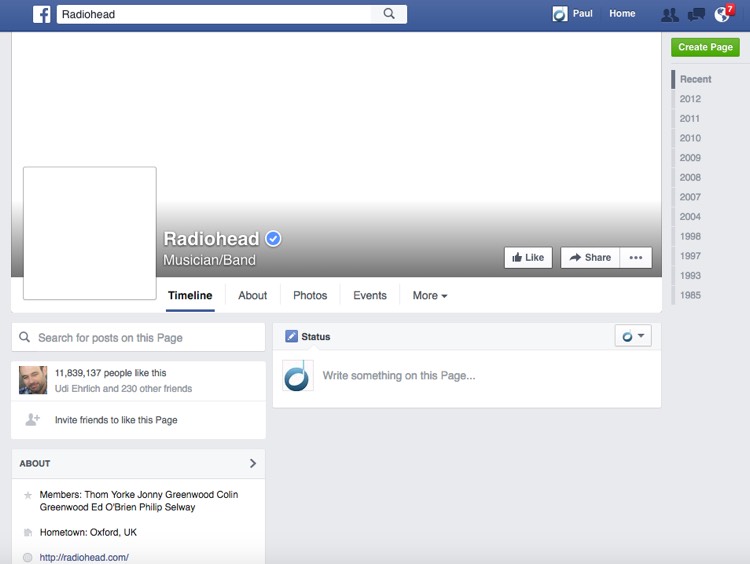Like the Radiohead page
750x564 pixels.
pos(528,257)
